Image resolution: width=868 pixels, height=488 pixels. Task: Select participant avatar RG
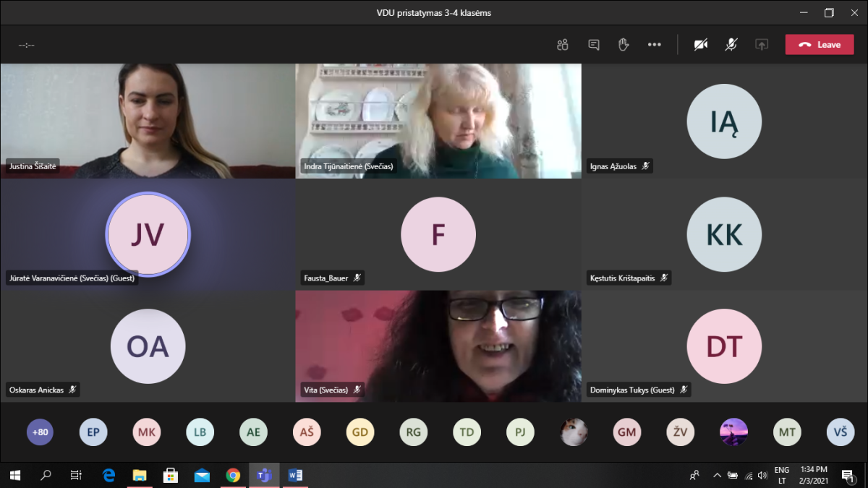pos(414,432)
